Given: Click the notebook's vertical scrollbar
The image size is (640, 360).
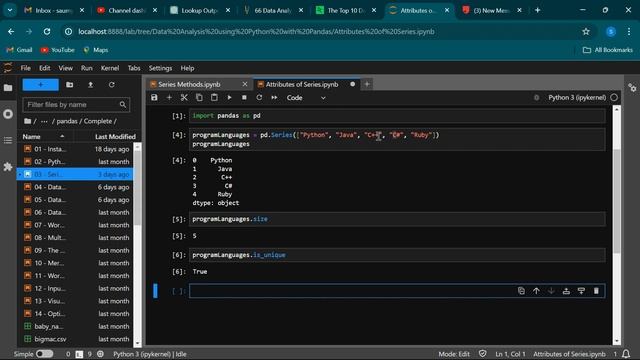Looking at the screenshot, I should pos(617,200).
